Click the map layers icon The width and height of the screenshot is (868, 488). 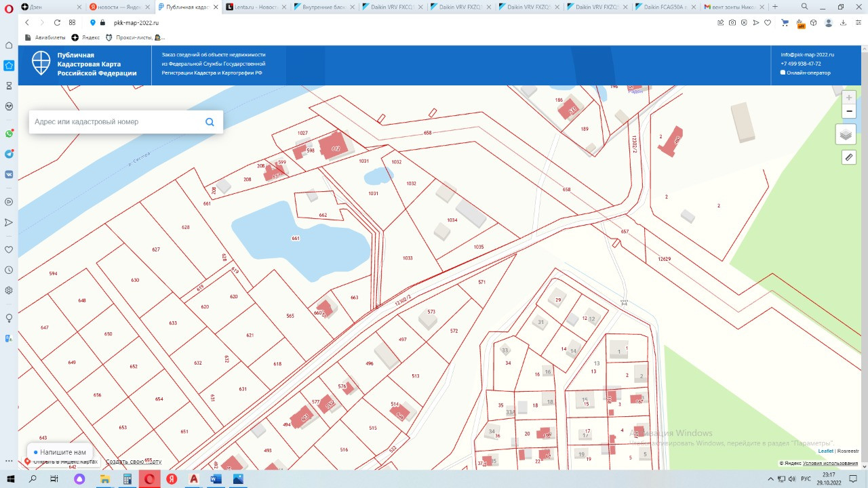click(x=846, y=134)
